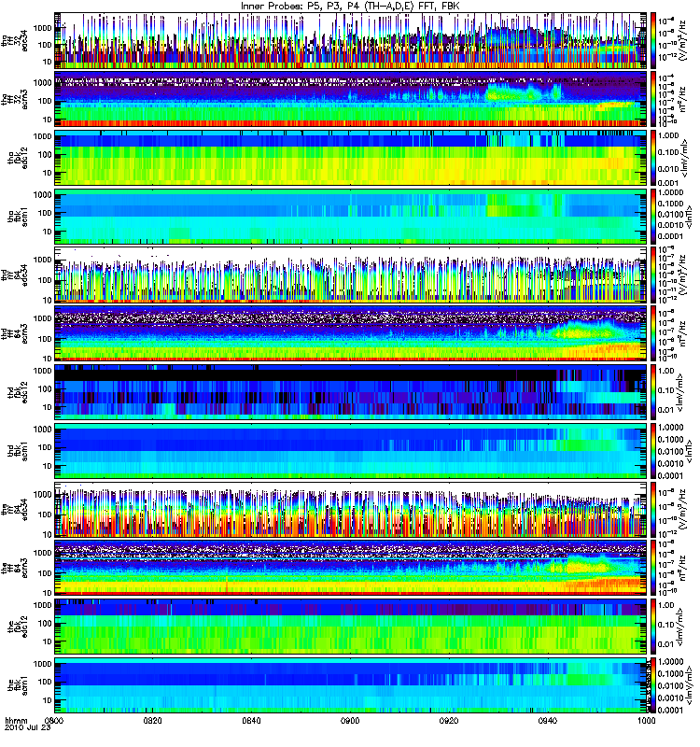Click the color bar of thd fbk scm1 panel
Screen dimensions: 700x747
(653, 450)
